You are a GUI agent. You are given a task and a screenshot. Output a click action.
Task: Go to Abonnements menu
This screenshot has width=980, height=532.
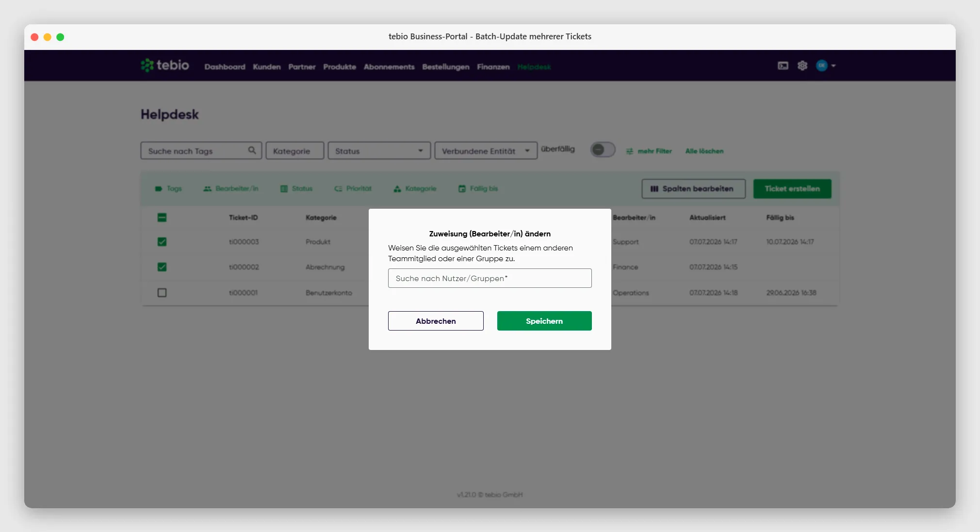389,66
